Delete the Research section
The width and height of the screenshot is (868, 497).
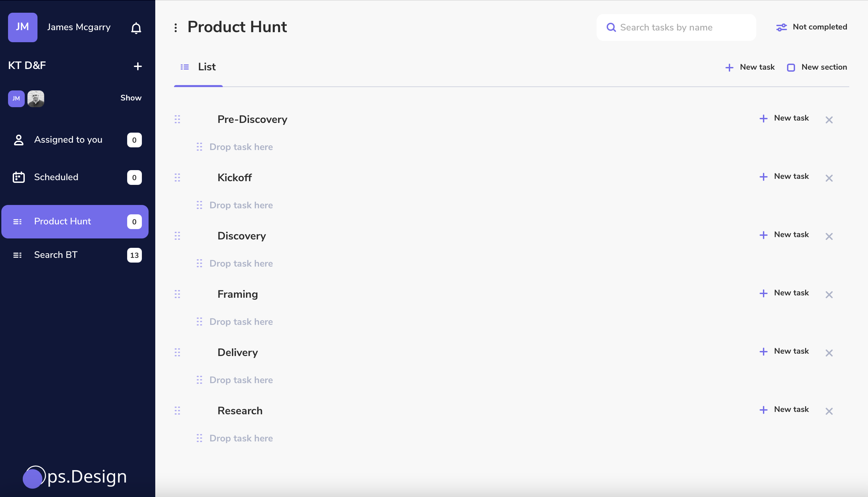829,412
